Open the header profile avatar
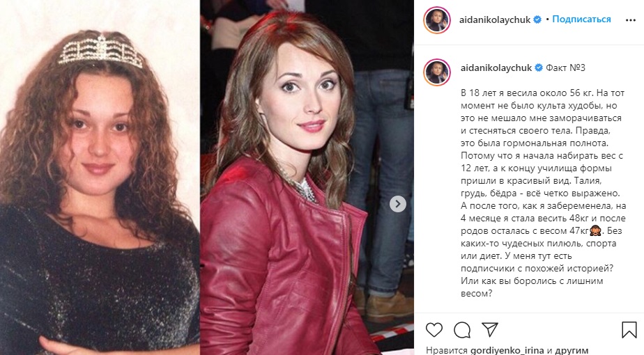This screenshot has width=644, height=355. pyautogui.click(x=437, y=19)
